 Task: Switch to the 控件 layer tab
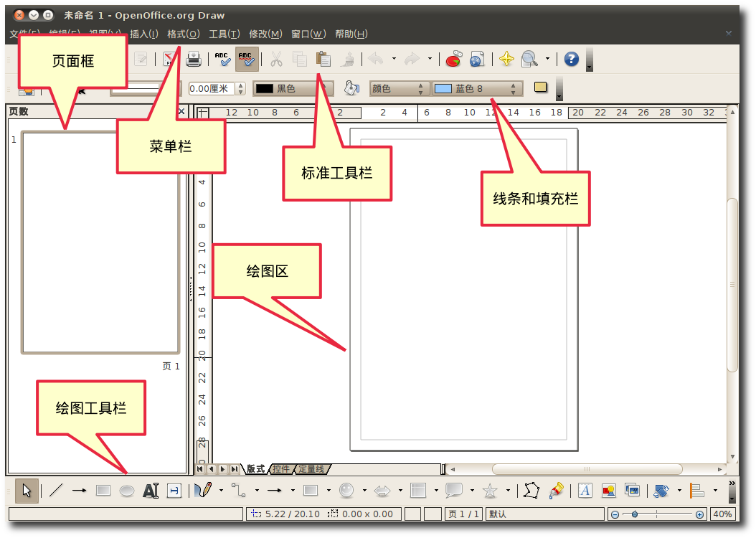[x=281, y=468]
